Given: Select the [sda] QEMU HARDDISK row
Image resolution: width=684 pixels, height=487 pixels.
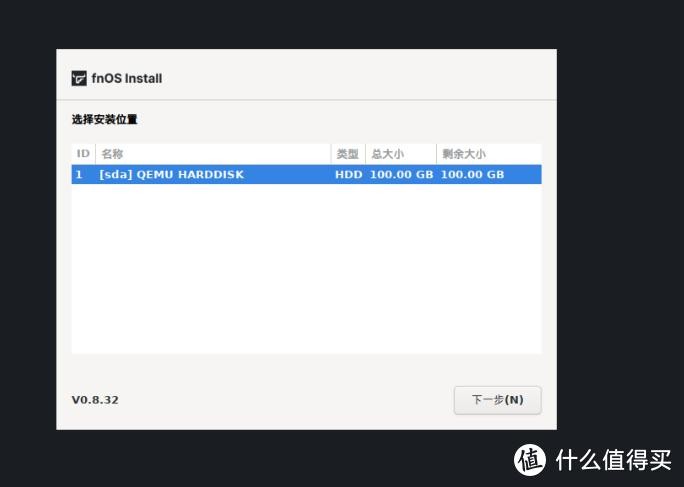Looking at the screenshot, I should coord(306,175).
